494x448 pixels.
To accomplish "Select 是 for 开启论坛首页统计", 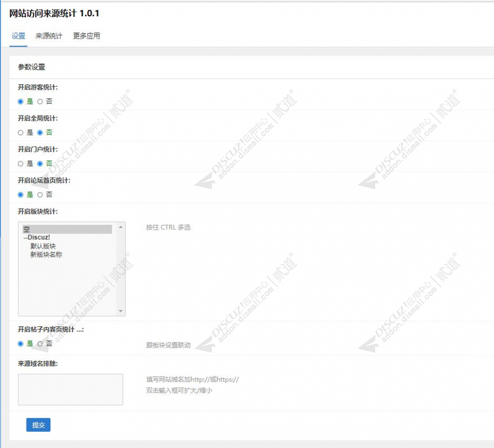I will [21, 195].
